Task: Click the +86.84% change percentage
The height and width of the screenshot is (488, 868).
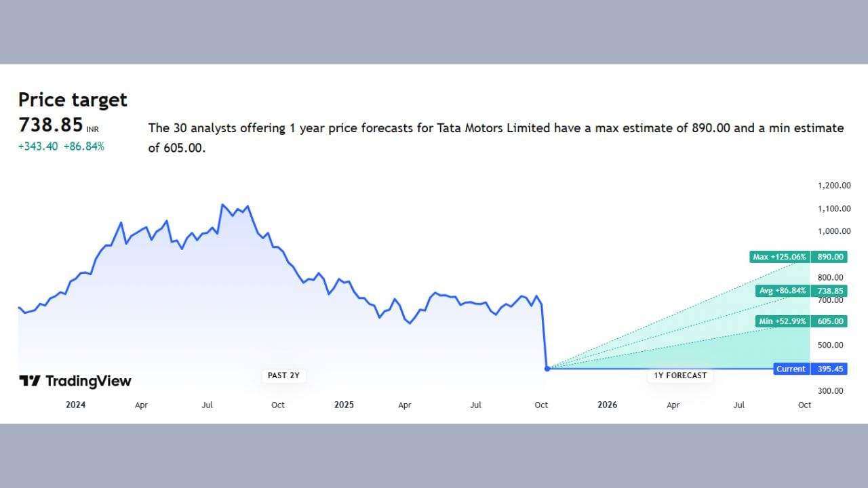Action: [84, 146]
